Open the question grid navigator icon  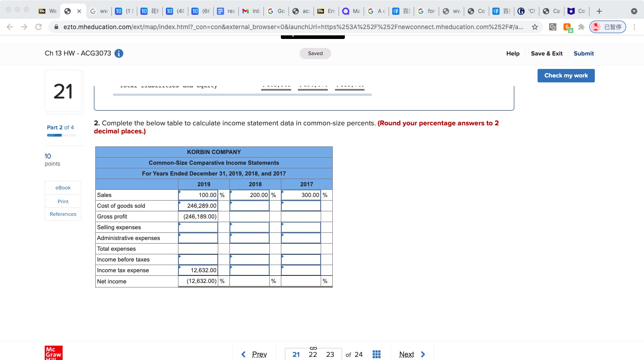coord(376,355)
